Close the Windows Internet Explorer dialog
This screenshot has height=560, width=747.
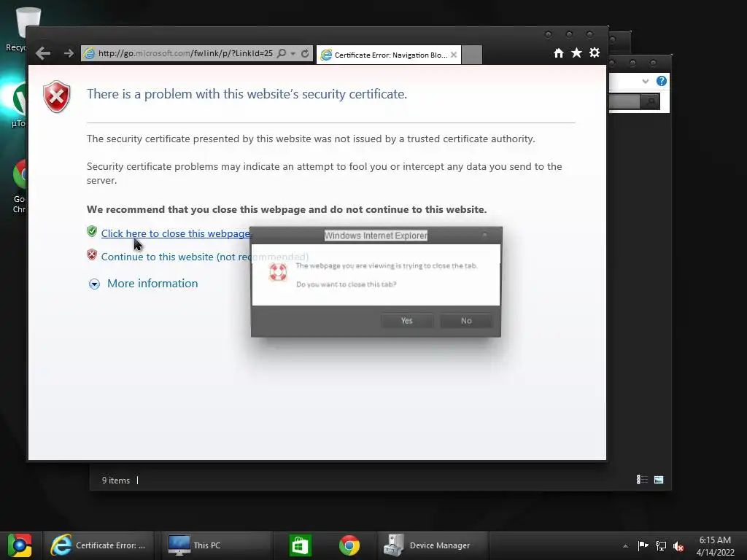(x=484, y=235)
